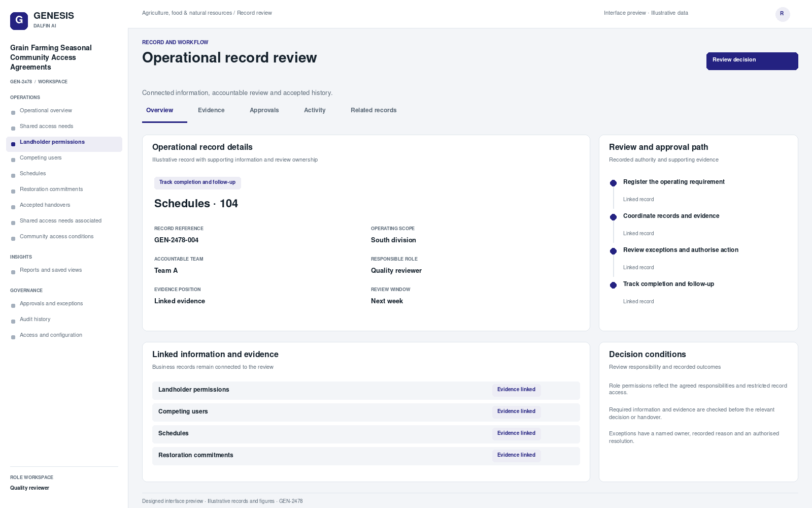Click the WORKSPACE breadcrumb in the sidebar
Screen dimensions: 812x508
[x=53, y=82]
